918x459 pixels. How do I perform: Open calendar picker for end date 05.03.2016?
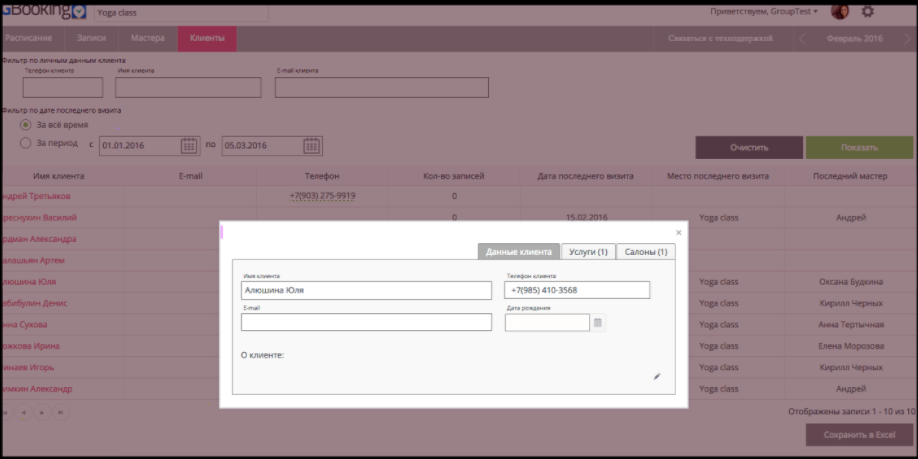point(311,146)
